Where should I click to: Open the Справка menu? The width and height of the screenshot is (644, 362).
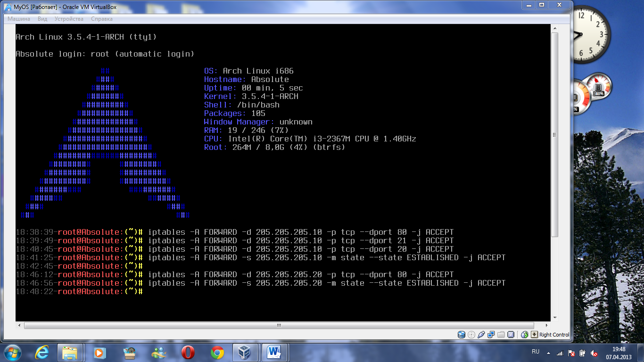102,19
